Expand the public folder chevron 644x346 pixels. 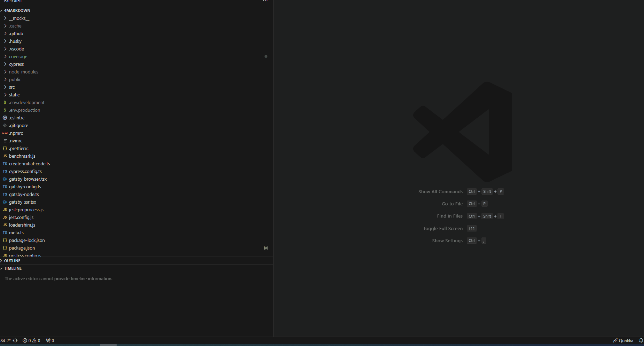pyautogui.click(x=5, y=79)
